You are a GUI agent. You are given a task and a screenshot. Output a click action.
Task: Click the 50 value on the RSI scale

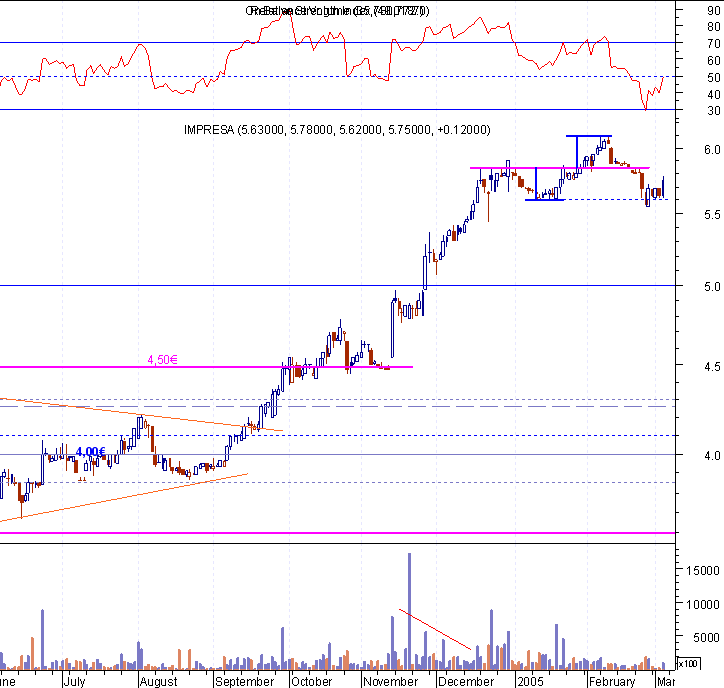click(714, 78)
